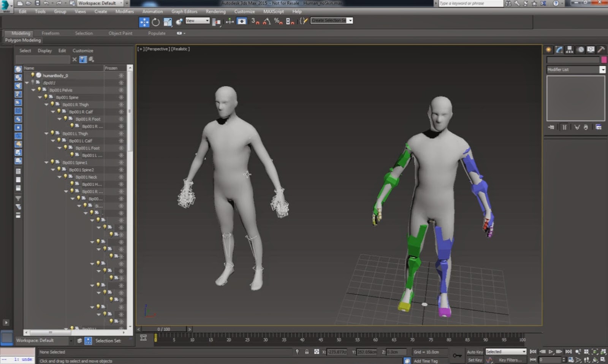The width and height of the screenshot is (608, 364).
Task: Switch to the Object Paint ribbon tab
Action: [x=120, y=33]
